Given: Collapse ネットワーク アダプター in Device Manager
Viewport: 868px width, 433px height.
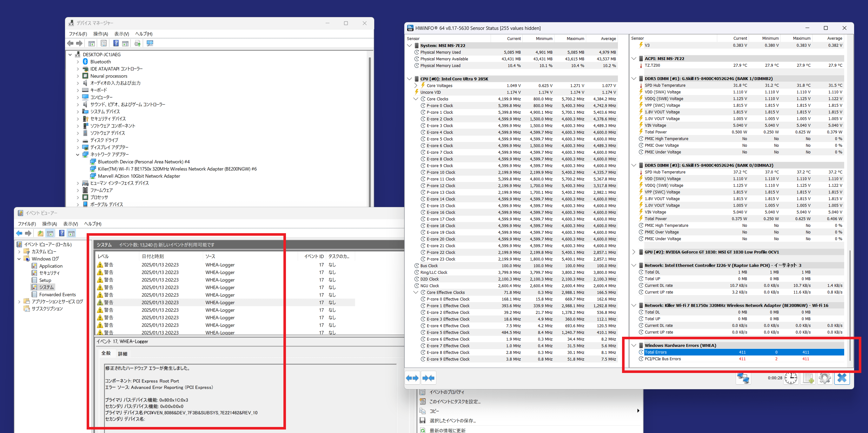Looking at the screenshot, I should 77,154.
